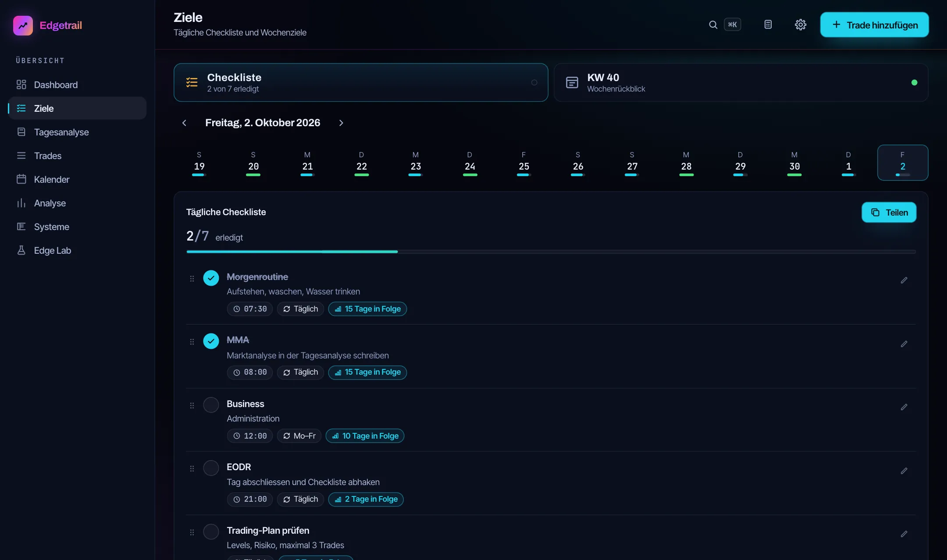947x560 pixels.
Task: Open Dashboard in the sidebar
Action: [77, 85]
